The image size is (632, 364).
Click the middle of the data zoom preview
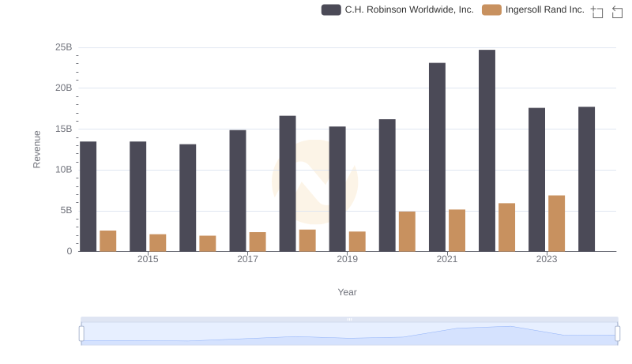349,335
